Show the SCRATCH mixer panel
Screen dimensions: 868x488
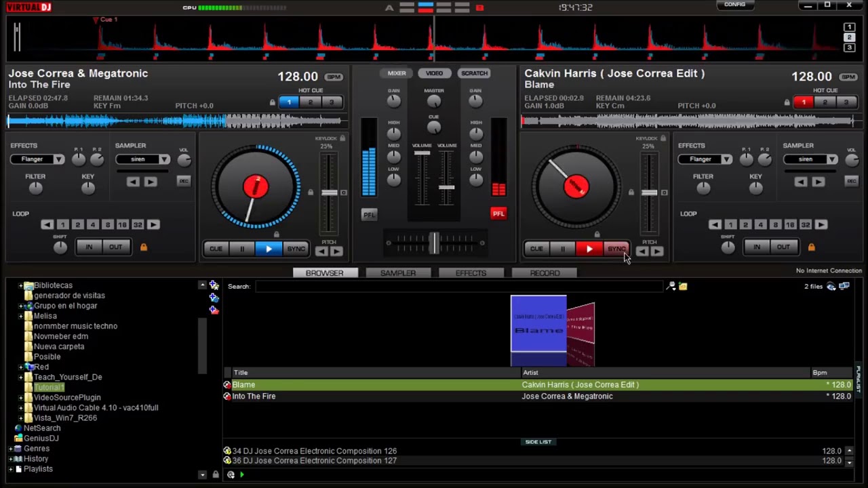pyautogui.click(x=474, y=73)
